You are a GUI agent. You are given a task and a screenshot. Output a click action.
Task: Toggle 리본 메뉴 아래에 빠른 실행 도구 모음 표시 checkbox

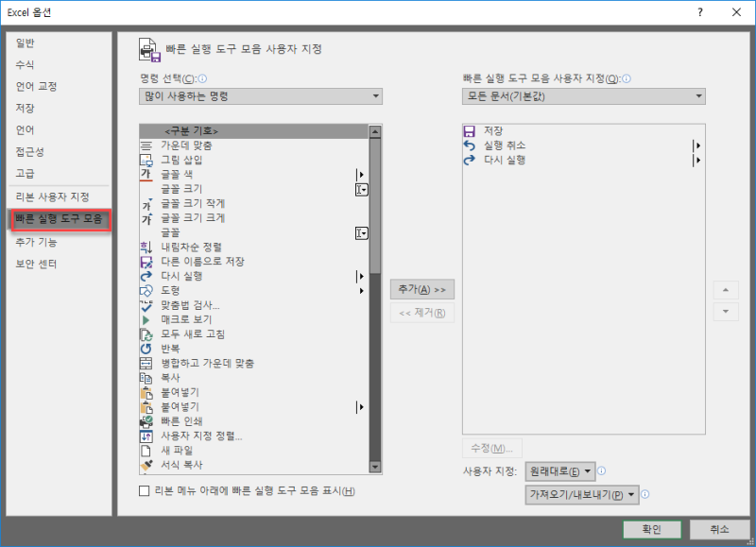[145, 490]
